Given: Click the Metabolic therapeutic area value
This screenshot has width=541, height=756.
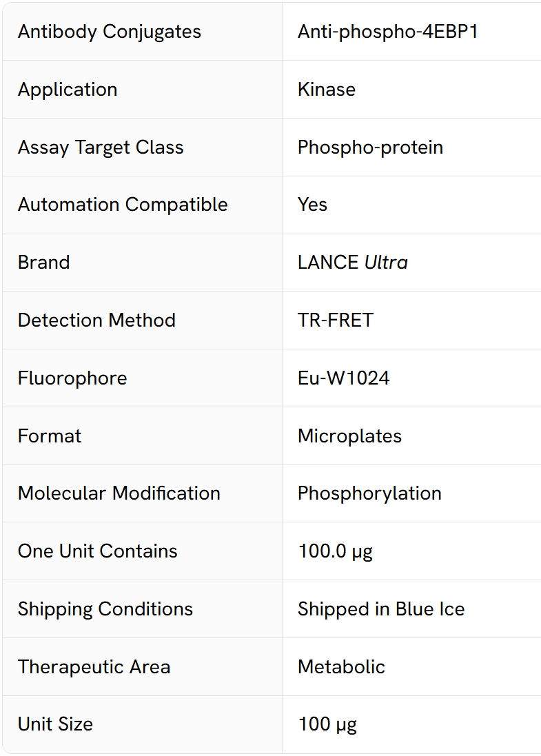Looking at the screenshot, I should [x=341, y=667].
